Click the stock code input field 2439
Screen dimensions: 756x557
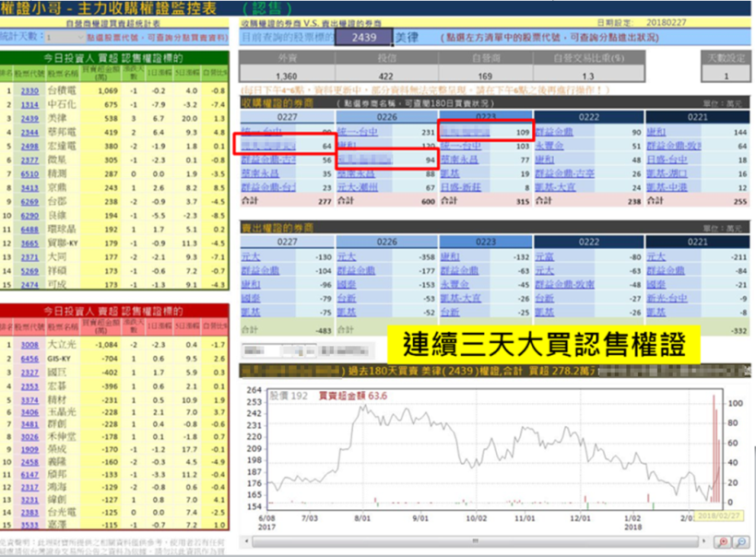coord(364,37)
